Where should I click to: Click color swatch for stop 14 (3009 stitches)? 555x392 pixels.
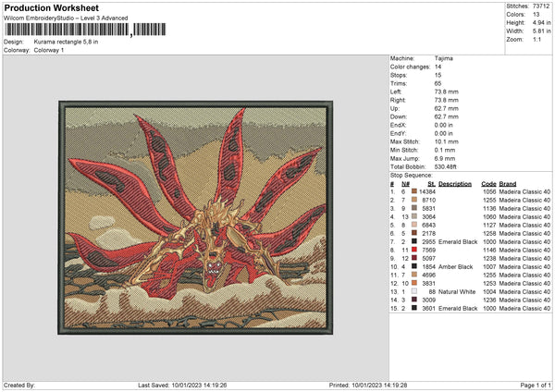(414, 300)
